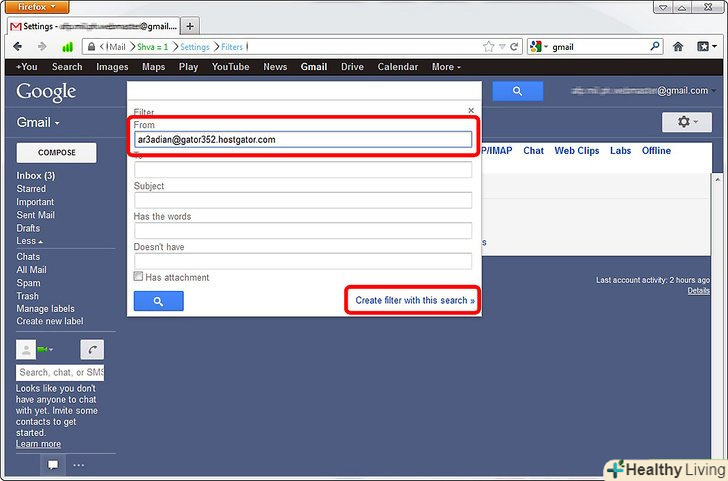Screen dimensions: 728x481
Task: Open the settings gear menu
Action: [687, 122]
